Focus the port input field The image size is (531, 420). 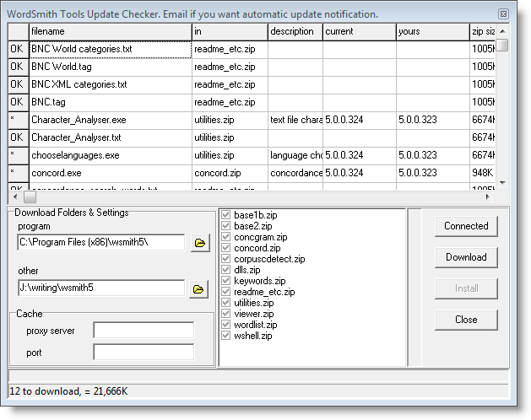pos(144,353)
